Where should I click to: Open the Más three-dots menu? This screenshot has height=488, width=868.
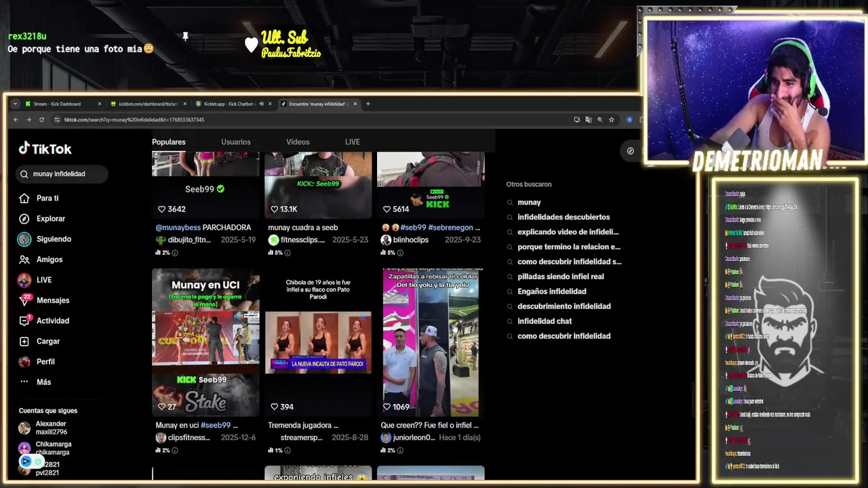coord(24,382)
